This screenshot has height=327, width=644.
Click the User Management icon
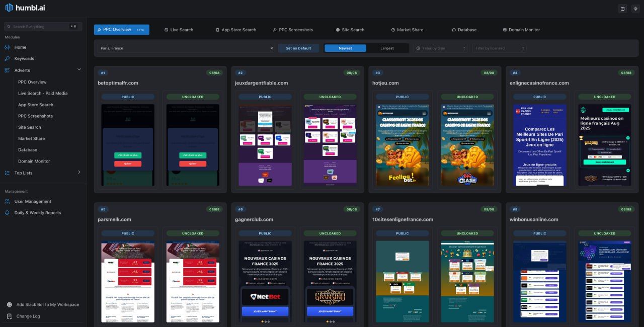pos(8,202)
